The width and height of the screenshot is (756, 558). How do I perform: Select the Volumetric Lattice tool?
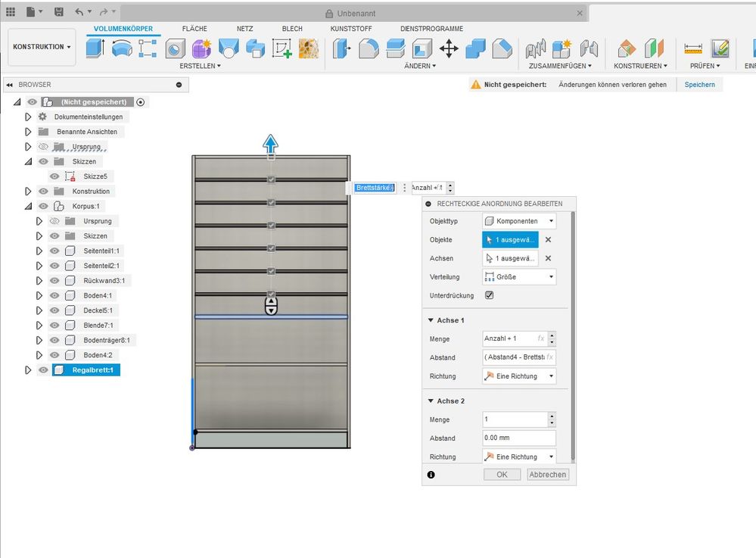click(309, 48)
